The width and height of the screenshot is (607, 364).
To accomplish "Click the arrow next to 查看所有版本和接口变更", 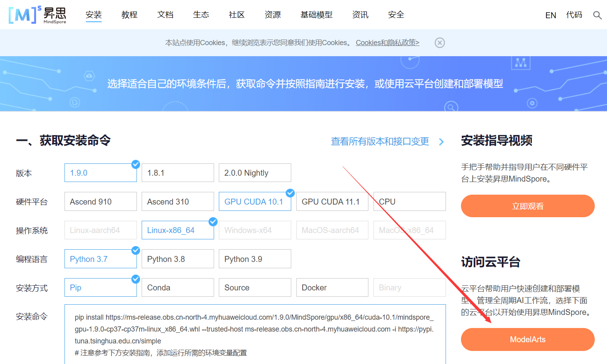I will (x=442, y=142).
